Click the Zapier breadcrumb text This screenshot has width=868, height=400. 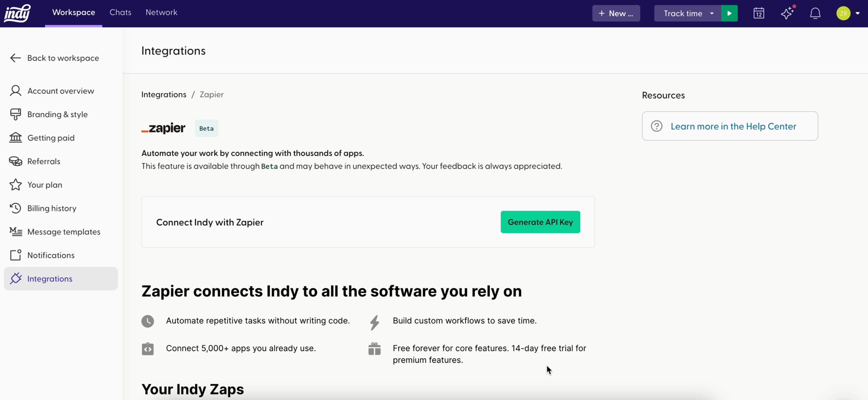pyautogui.click(x=212, y=94)
